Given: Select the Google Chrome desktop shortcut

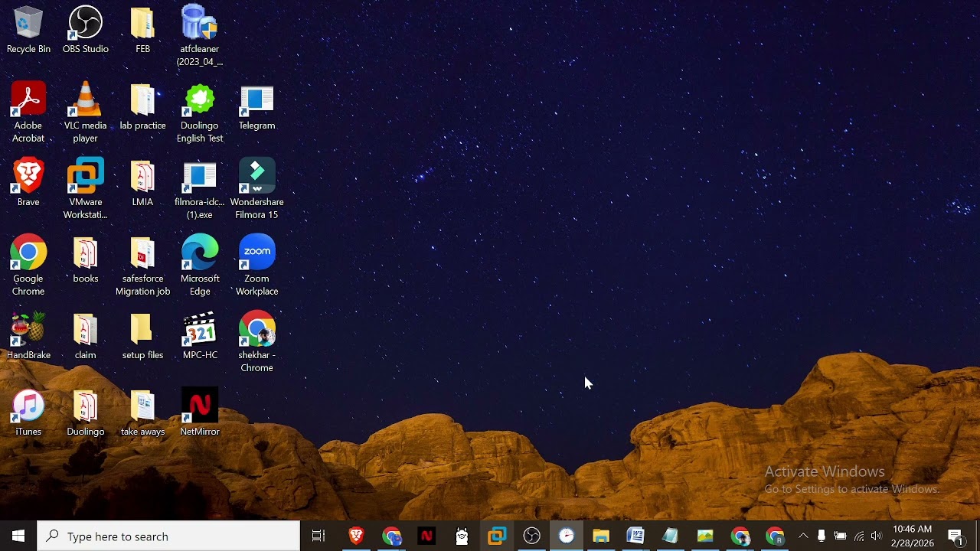Looking at the screenshot, I should click(x=28, y=266).
